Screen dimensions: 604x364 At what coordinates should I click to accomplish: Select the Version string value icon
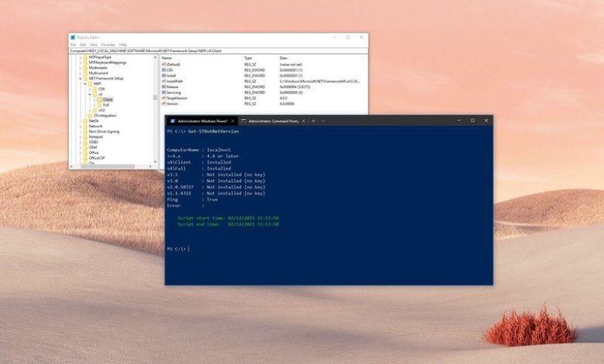[x=163, y=104]
